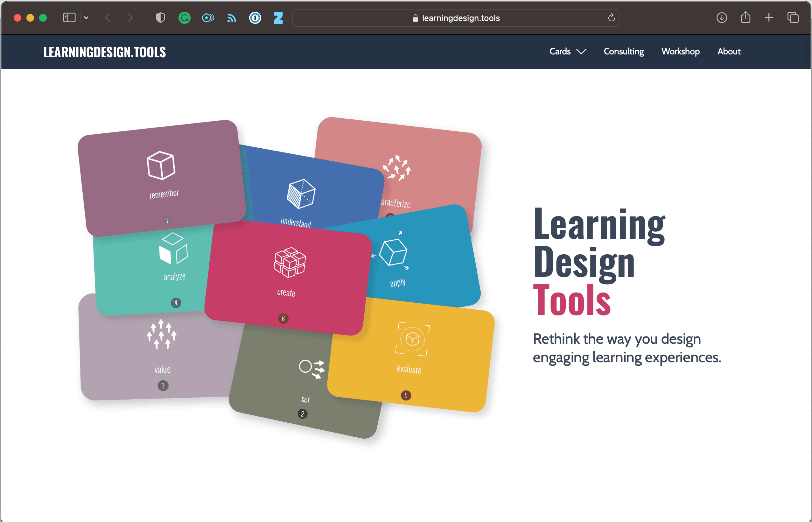Expand the Cards navigation dropdown
Viewport: 812px width, 522px height.
567,52
